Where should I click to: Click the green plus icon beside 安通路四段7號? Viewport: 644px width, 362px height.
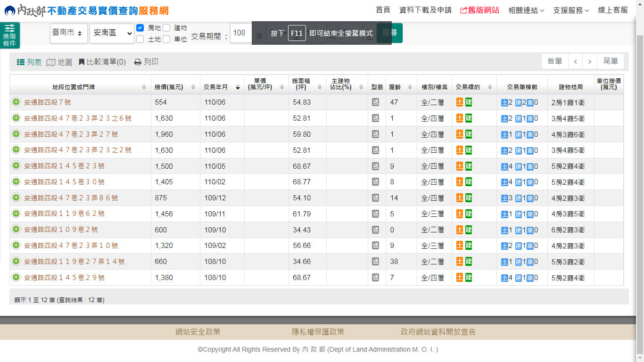click(16, 102)
